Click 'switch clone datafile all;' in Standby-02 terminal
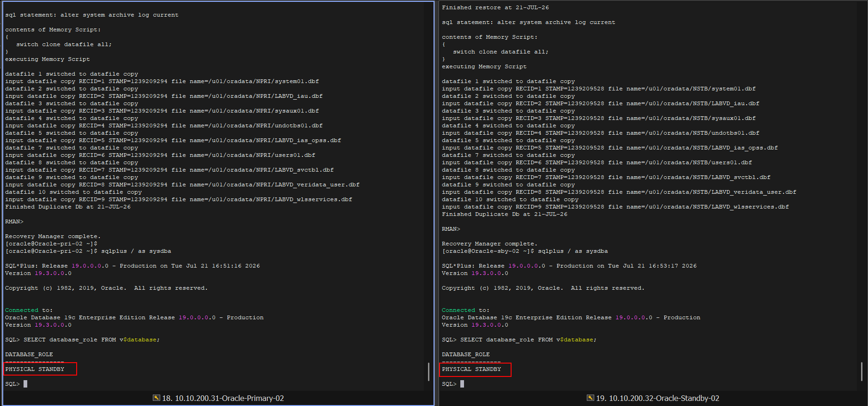This screenshot has height=406, width=868. pos(500,52)
